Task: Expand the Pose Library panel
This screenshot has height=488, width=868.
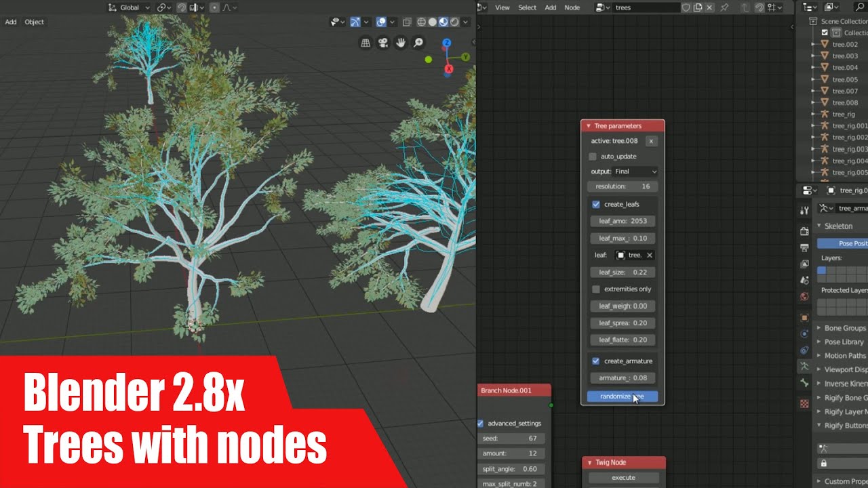Action: 819,342
